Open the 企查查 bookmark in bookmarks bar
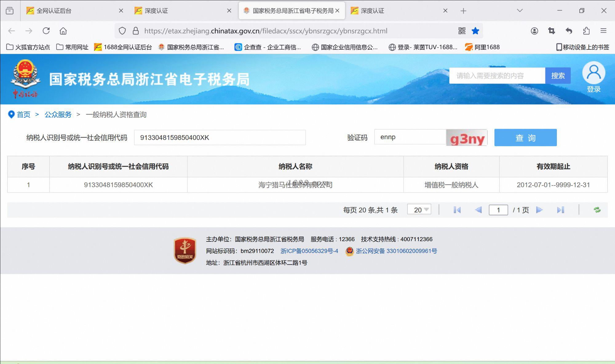615x364 pixels. [268, 47]
